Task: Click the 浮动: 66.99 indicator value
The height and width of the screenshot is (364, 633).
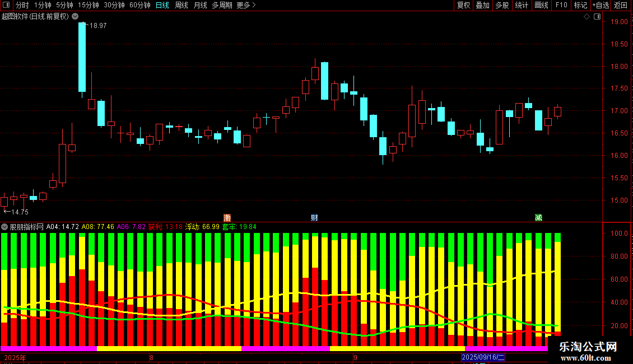Action: tap(202, 227)
